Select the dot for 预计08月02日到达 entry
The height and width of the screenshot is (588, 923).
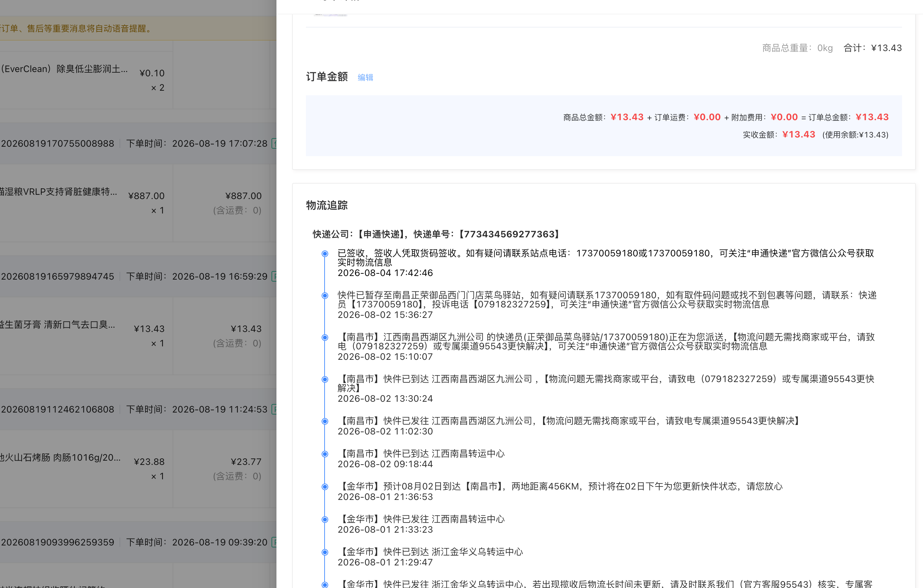pos(325,487)
